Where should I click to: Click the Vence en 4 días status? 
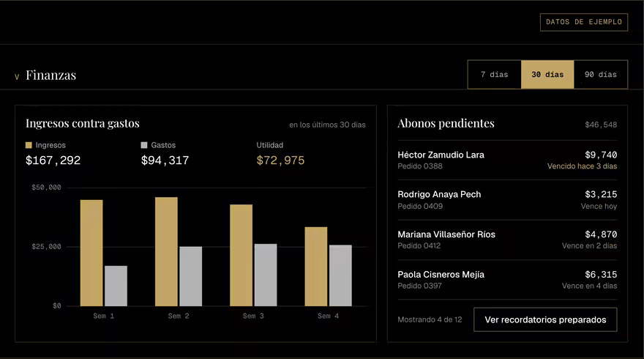(589, 286)
